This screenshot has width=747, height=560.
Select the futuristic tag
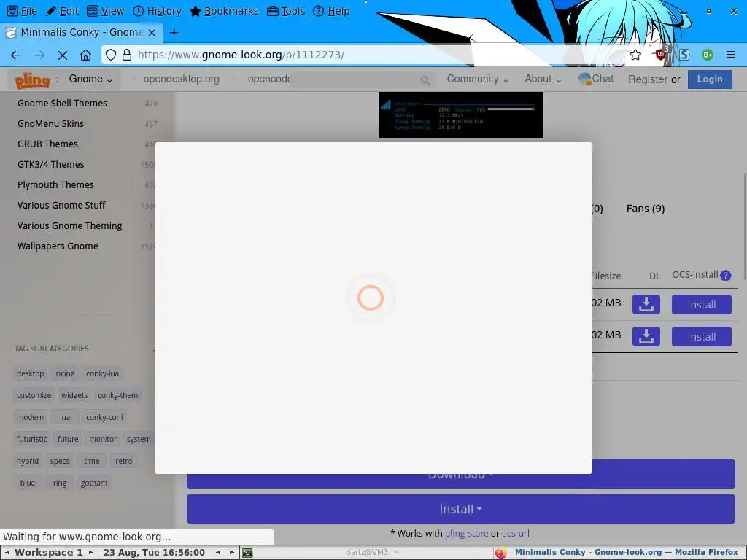click(x=32, y=439)
